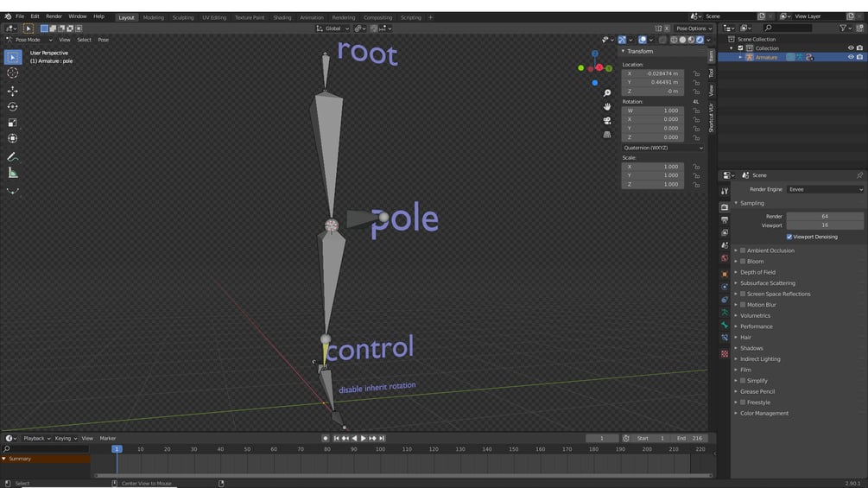Open Render properties tab icon
Image resolution: width=868 pixels, height=488 pixels.
[725, 207]
